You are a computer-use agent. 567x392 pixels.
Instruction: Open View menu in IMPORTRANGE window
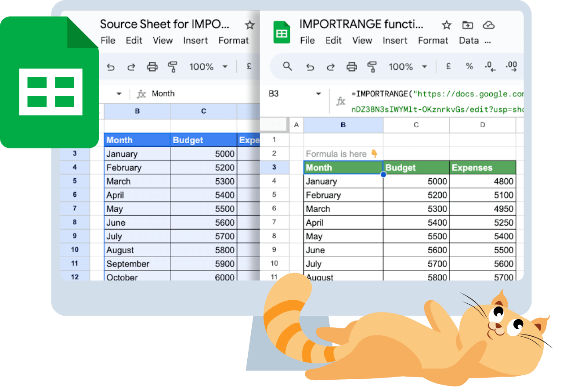(x=362, y=40)
